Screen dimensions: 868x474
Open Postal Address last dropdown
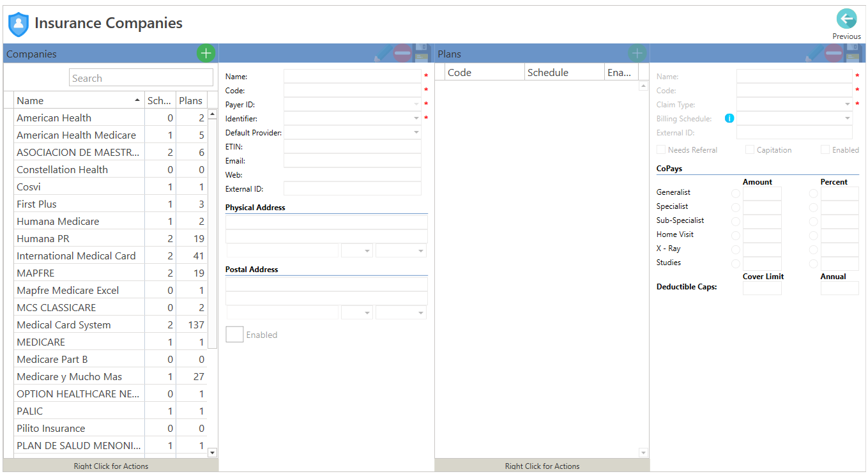coord(401,312)
